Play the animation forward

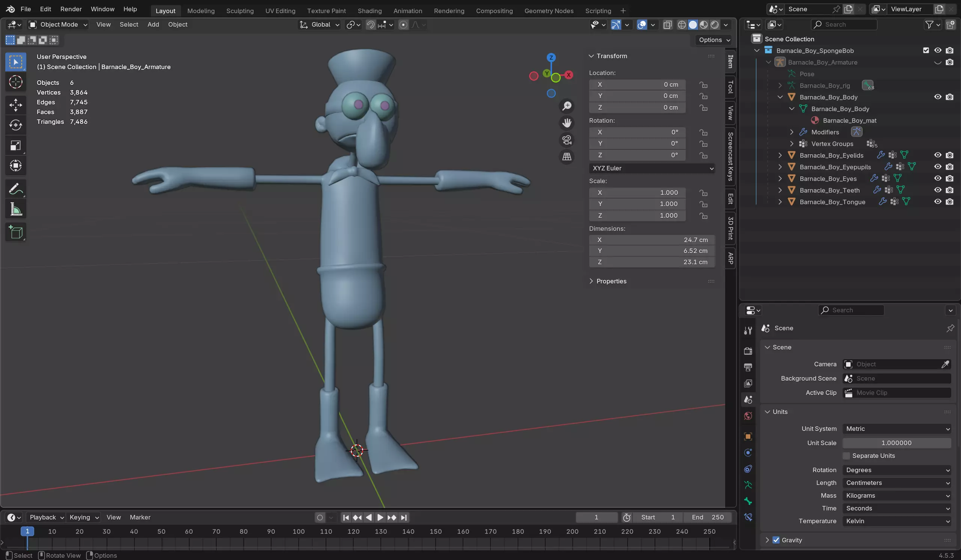tap(380, 517)
